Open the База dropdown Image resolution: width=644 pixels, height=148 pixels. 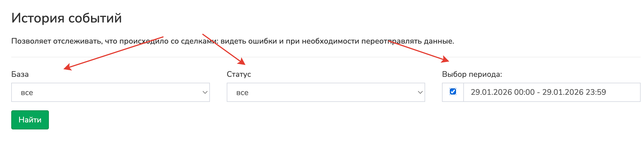pyautogui.click(x=110, y=92)
